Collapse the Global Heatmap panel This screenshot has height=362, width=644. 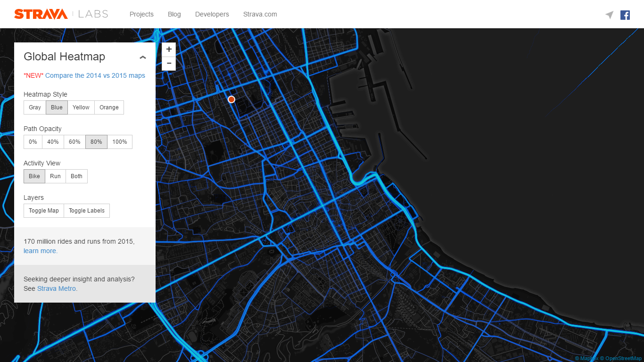tap(143, 58)
